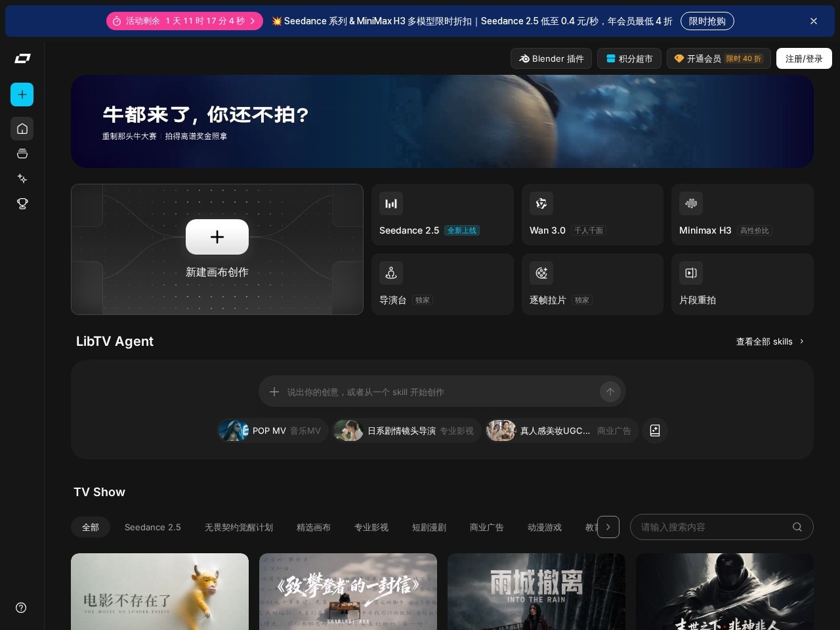The width and height of the screenshot is (840, 630).
Task: Click the 新建画布创作 plus button
Action: pyautogui.click(x=217, y=237)
